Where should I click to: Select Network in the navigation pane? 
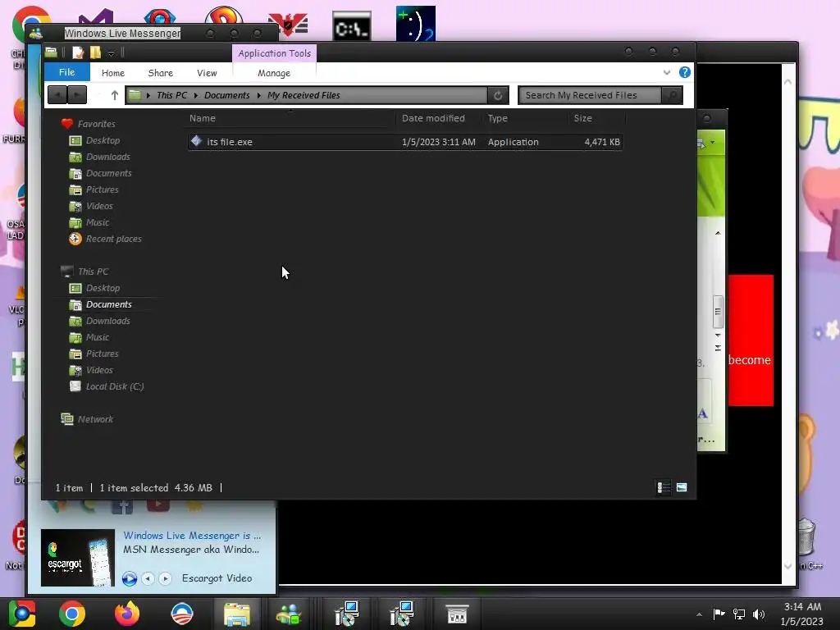click(95, 419)
